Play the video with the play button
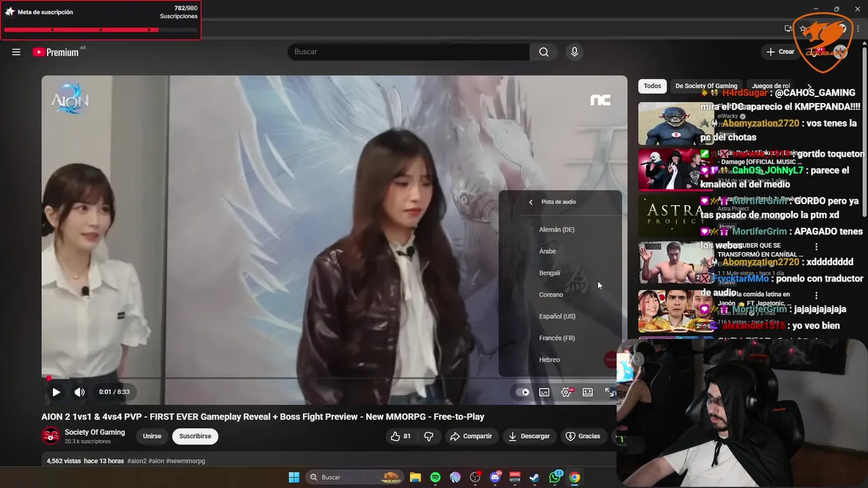 tap(56, 392)
